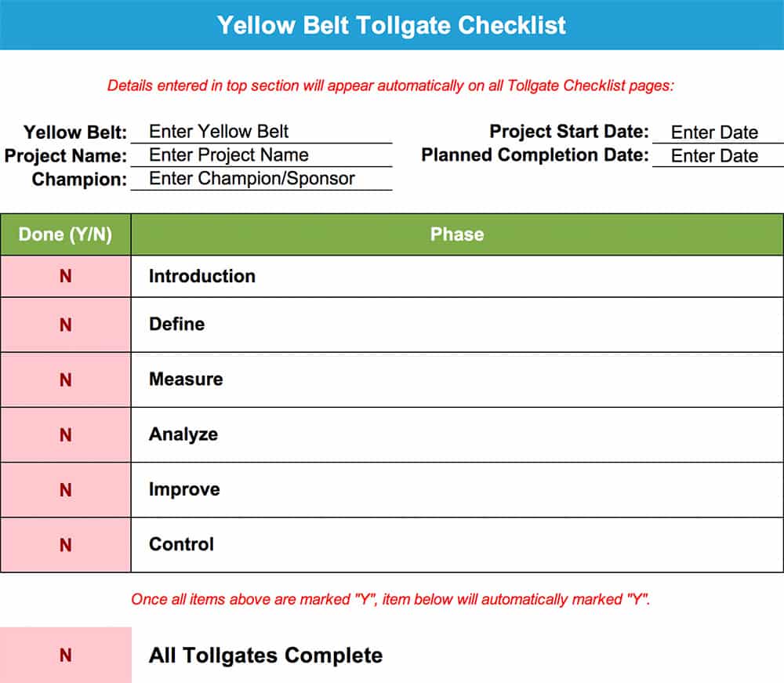This screenshot has width=784, height=683.
Task: Toggle the Control phase Done cell
Action: 66,544
